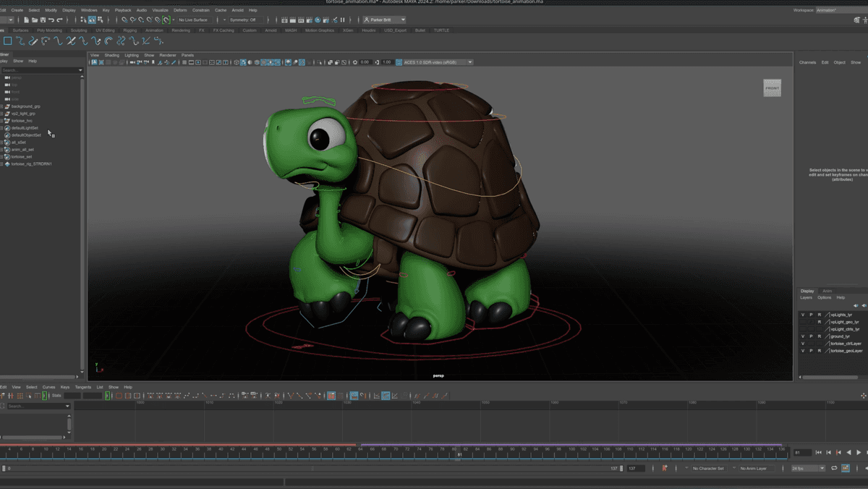
Task: Select tortoise_set in the outliner
Action: 22,157
